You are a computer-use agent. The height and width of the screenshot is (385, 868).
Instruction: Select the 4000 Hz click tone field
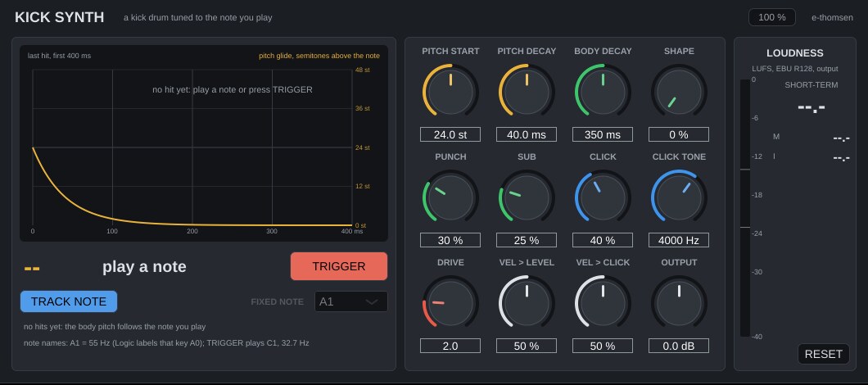coord(679,240)
